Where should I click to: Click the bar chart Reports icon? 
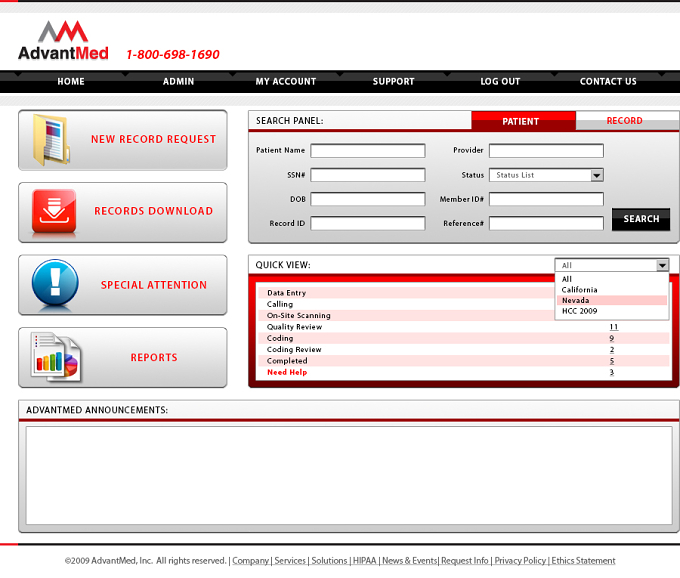point(56,357)
